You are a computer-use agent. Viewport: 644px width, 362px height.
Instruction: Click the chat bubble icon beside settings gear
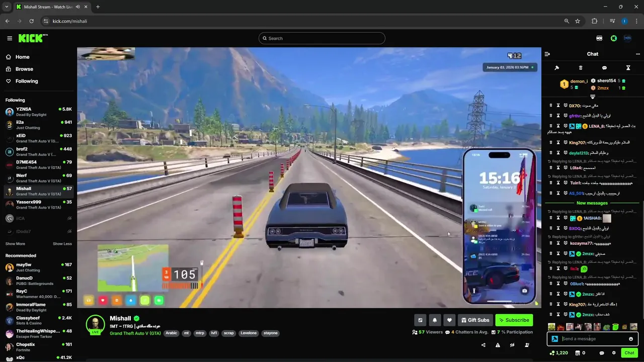pyautogui.click(x=602, y=353)
